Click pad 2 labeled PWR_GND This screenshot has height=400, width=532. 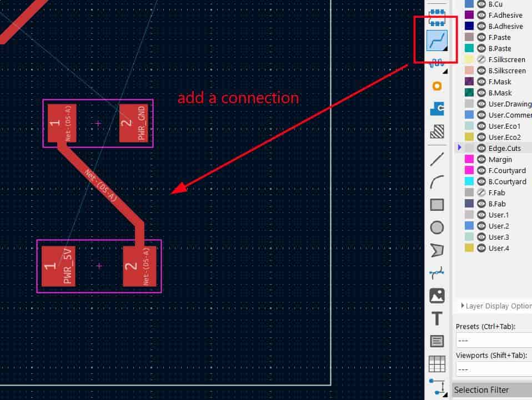pyautogui.click(x=133, y=123)
